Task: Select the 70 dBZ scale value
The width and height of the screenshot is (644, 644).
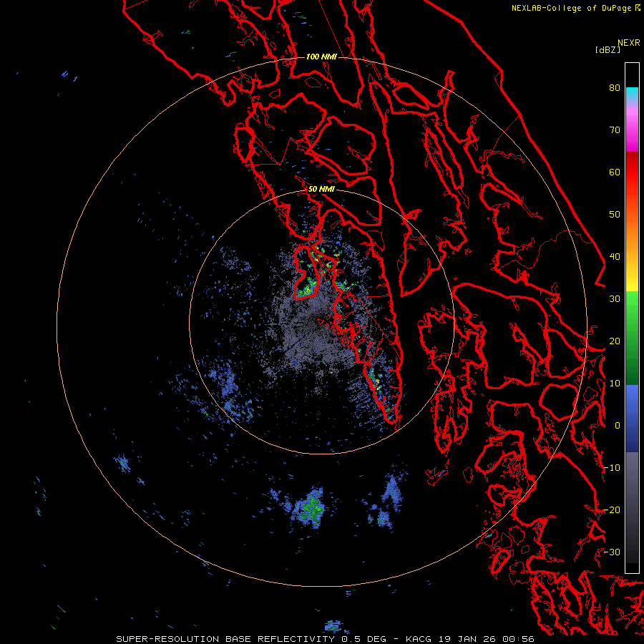Action: (615, 130)
